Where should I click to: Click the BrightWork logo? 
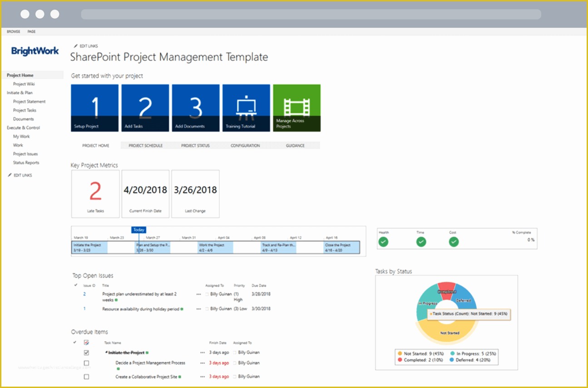point(35,51)
